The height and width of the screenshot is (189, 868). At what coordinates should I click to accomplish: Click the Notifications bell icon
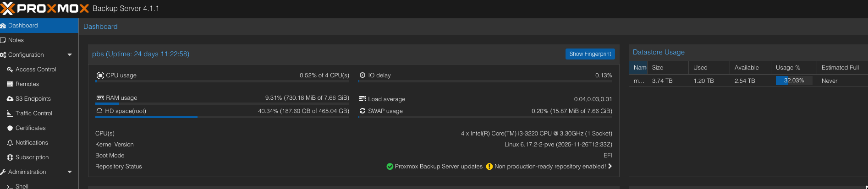tap(10, 143)
